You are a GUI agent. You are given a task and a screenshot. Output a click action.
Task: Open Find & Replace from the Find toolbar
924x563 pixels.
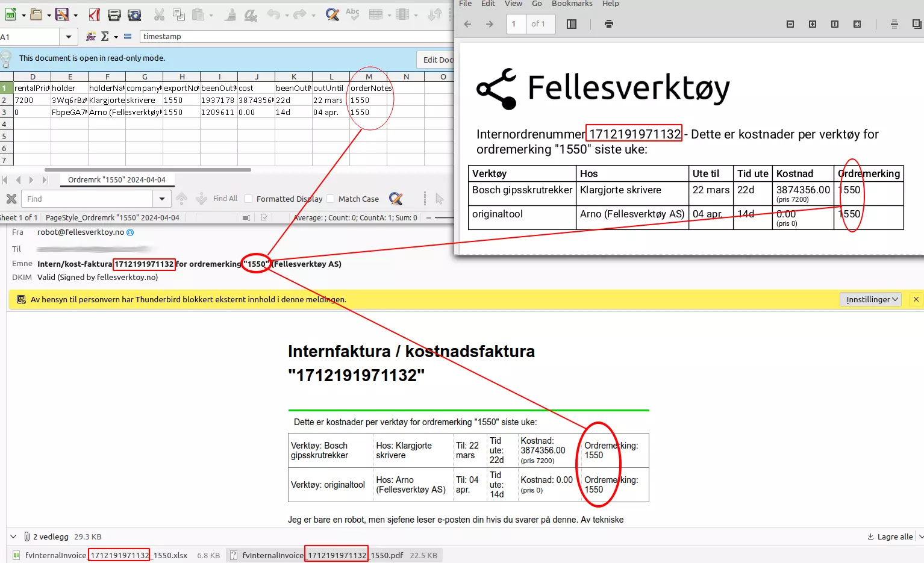pyautogui.click(x=395, y=199)
